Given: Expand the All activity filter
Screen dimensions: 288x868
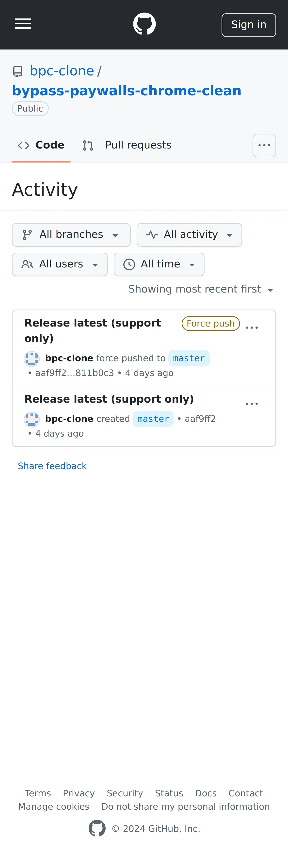Looking at the screenshot, I should (189, 234).
